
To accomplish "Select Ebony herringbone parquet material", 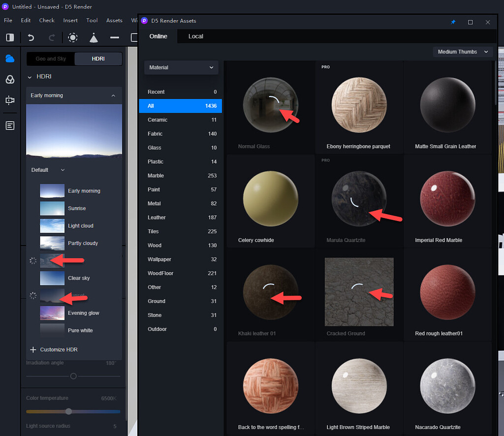I will 359,105.
